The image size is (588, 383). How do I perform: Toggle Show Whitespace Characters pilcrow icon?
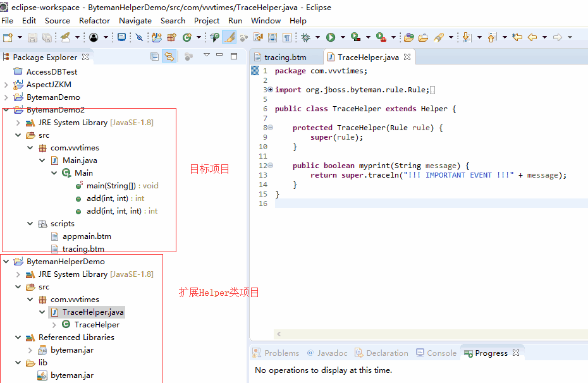click(287, 37)
